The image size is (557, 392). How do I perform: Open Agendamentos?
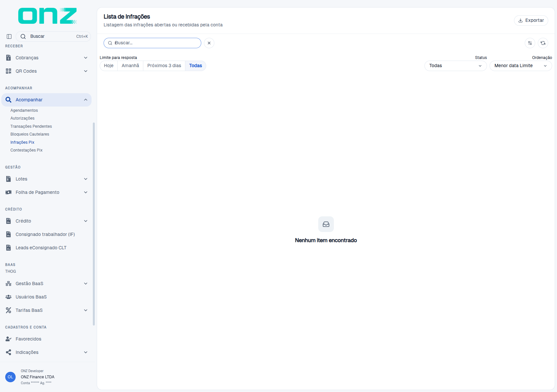[24, 110]
